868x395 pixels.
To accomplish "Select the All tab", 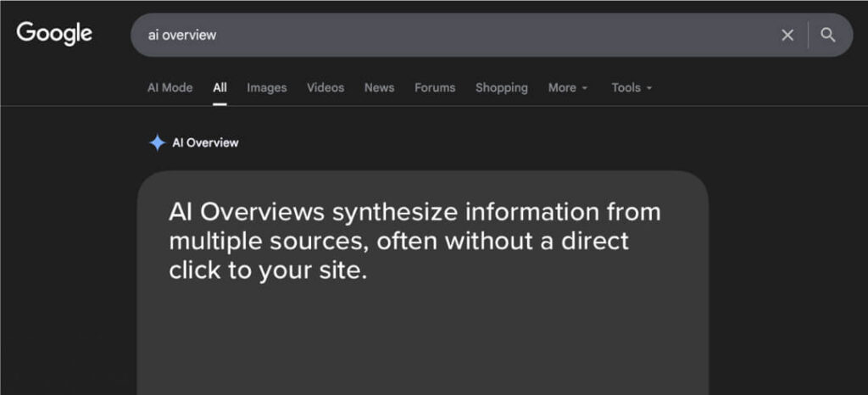I will (220, 87).
